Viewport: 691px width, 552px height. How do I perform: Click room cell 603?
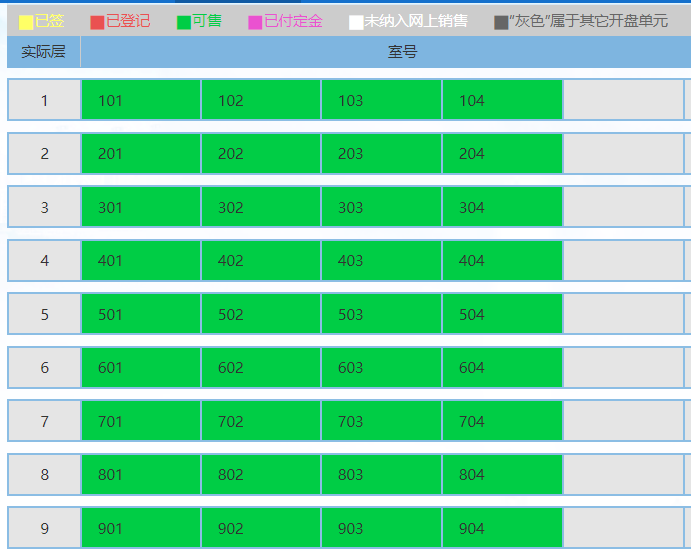click(x=382, y=367)
